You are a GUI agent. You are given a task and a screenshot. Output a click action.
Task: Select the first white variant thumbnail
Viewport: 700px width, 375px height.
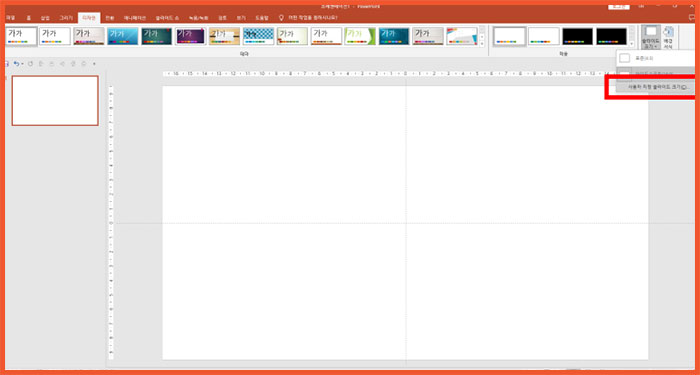pos(509,36)
